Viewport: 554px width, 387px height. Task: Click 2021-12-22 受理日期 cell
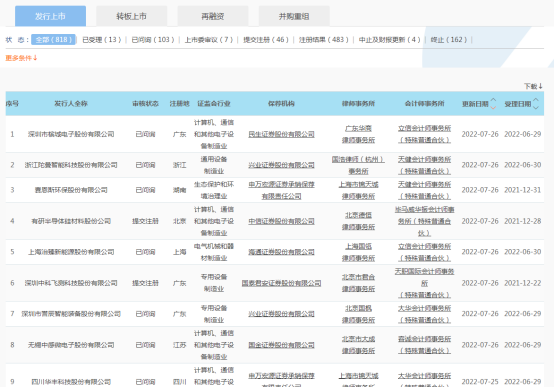point(523,283)
